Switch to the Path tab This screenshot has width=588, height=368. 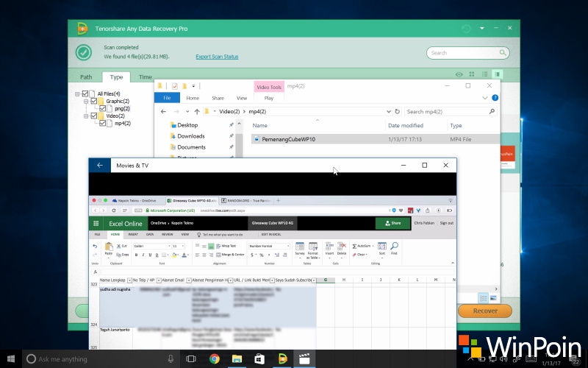click(86, 77)
